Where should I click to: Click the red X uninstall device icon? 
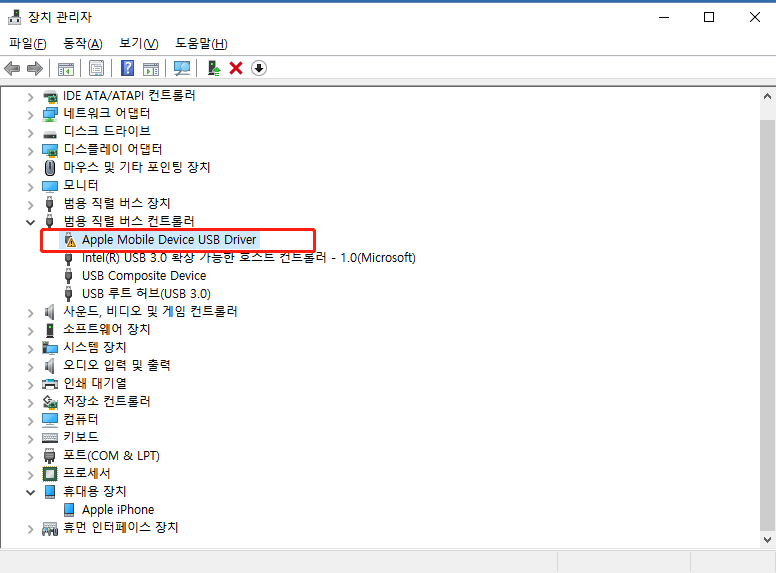click(x=236, y=68)
